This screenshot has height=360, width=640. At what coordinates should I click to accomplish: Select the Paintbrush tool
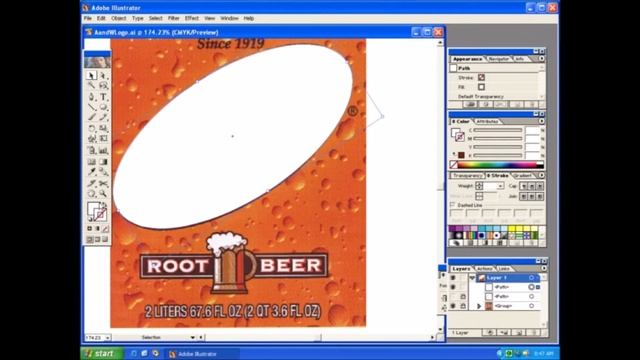click(92, 118)
